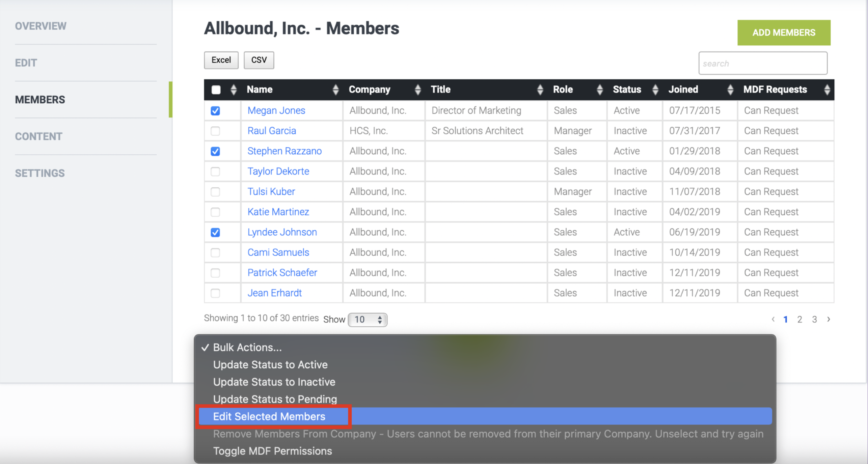
Task: Select current page 1 link
Action: [x=785, y=319]
